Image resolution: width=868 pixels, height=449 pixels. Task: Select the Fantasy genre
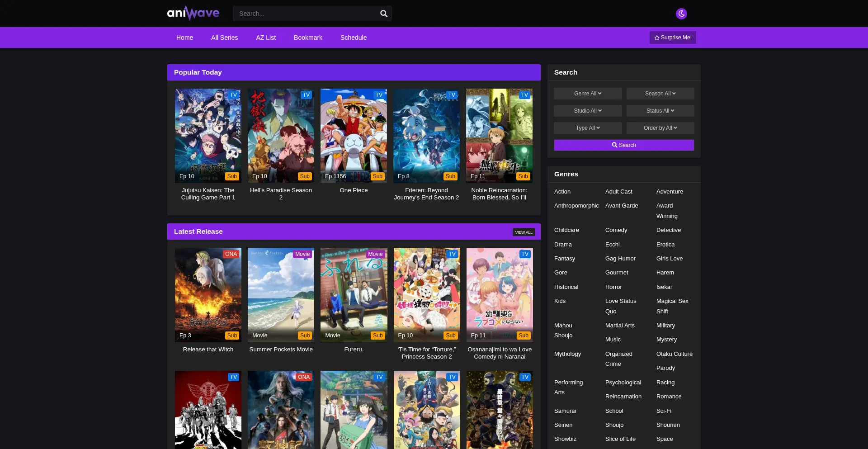[x=565, y=259]
